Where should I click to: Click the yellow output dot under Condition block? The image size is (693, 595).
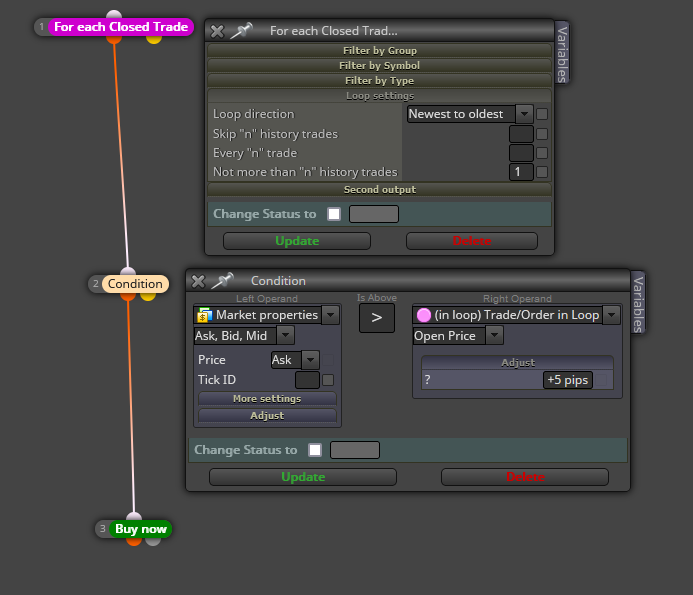point(148,296)
